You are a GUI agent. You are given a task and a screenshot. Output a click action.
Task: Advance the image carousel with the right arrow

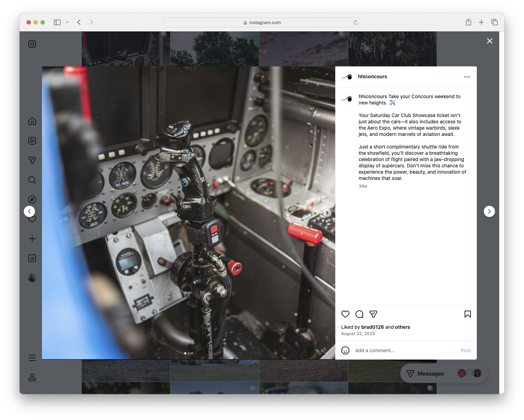(327, 212)
